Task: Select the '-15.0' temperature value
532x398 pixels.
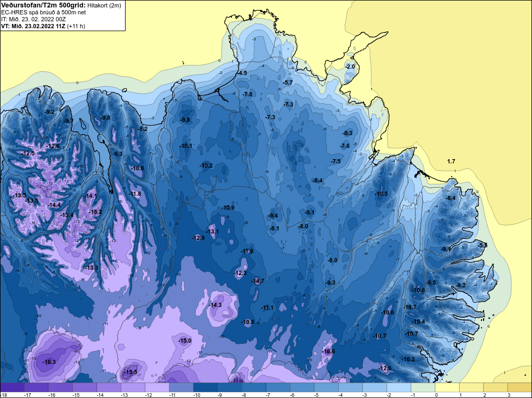Action: (185, 341)
